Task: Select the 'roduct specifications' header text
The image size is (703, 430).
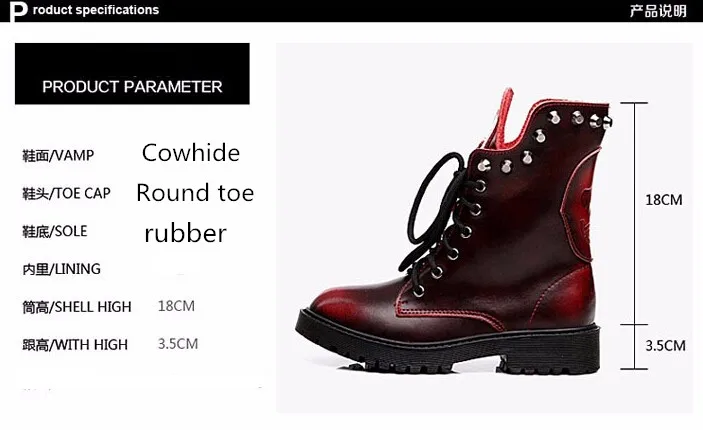Action: [x=96, y=10]
